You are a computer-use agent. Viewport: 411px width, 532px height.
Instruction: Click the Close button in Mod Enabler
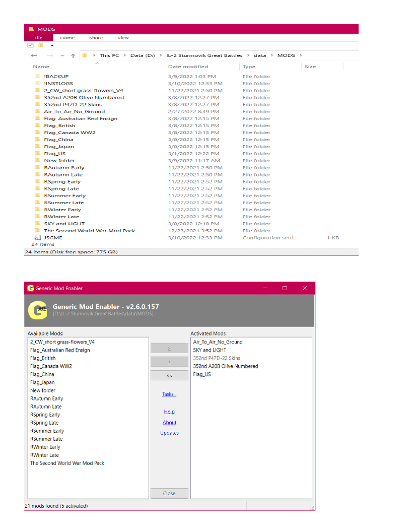169,493
